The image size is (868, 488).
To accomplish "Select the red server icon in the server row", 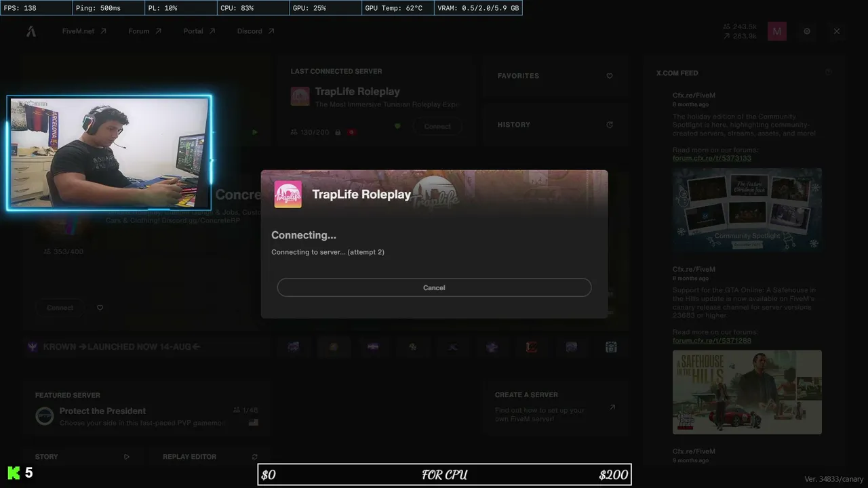I will 532,347.
